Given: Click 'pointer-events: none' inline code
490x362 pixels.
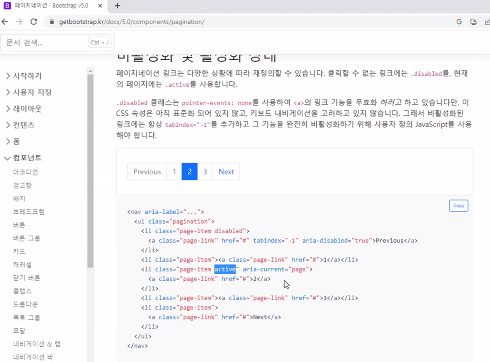Looking at the screenshot, I should 217,103.
